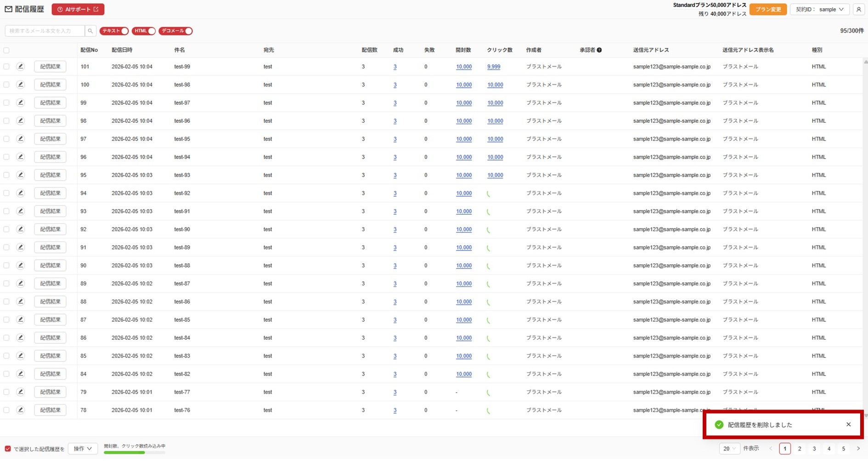Go to page 3 in pagination
The height and width of the screenshot is (461, 868).
click(814, 449)
